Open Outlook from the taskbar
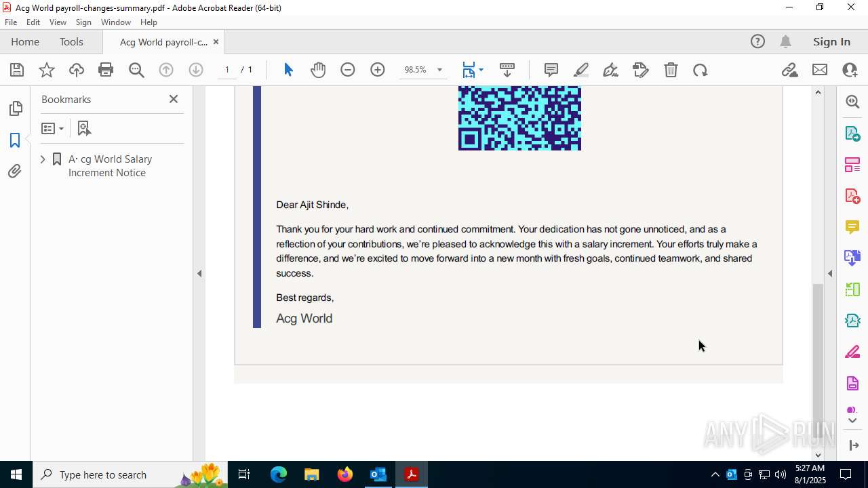The height and width of the screenshot is (488, 868). coord(378,474)
